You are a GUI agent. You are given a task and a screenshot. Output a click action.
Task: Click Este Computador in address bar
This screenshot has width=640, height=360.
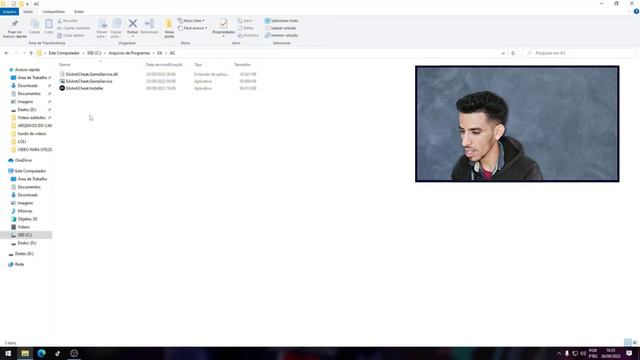click(64, 53)
